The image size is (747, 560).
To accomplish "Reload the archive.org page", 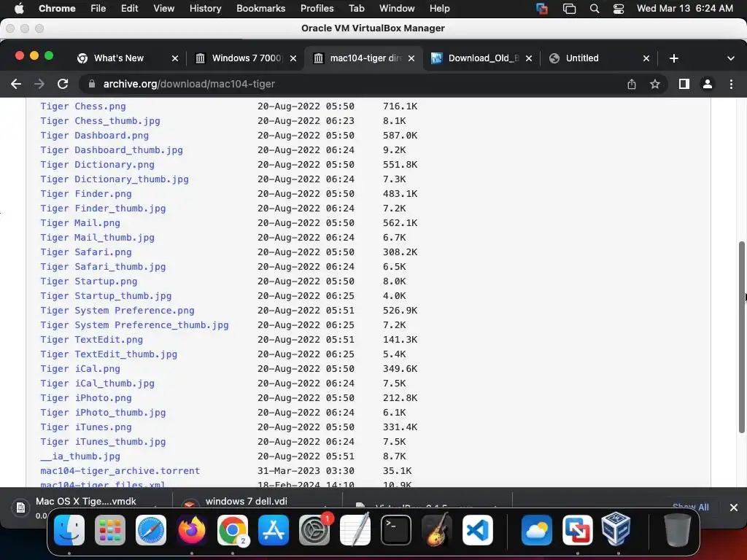I will (x=63, y=85).
